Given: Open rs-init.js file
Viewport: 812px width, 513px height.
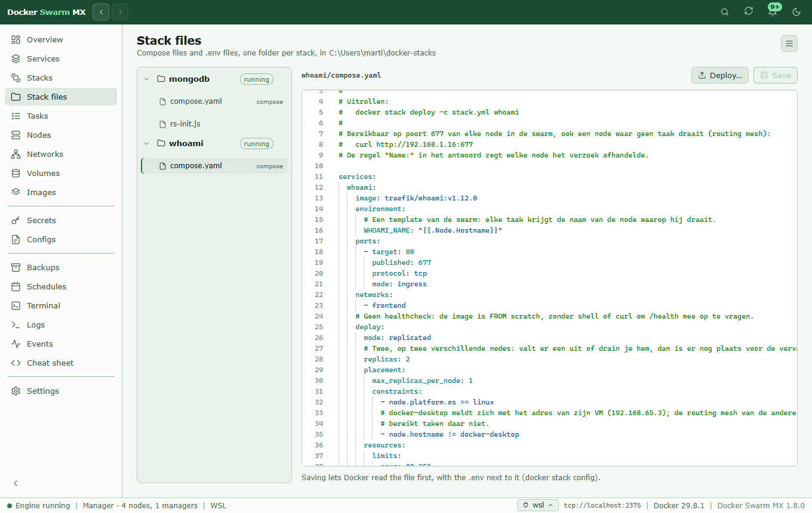Looking at the screenshot, I should (214, 124).
